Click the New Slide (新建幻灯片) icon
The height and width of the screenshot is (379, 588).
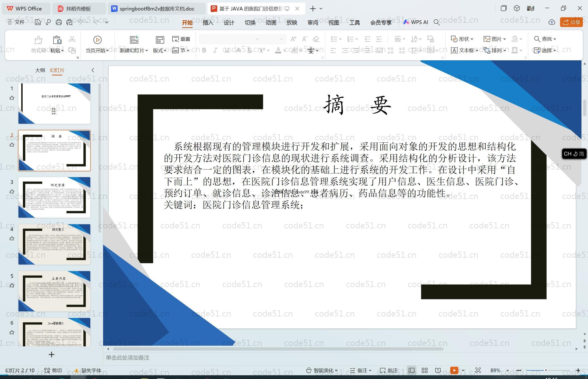[x=134, y=40]
